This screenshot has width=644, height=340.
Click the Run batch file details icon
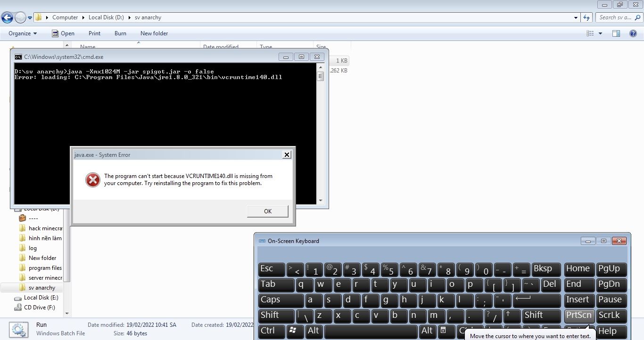click(19, 329)
